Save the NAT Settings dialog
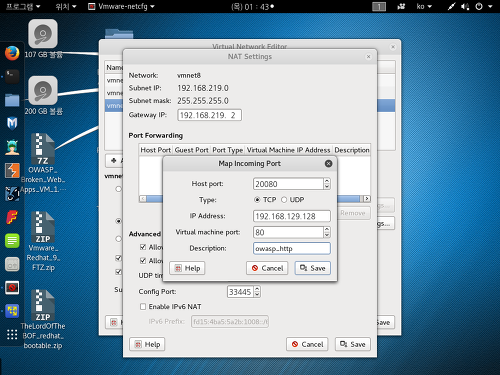 tap(353, 344)
